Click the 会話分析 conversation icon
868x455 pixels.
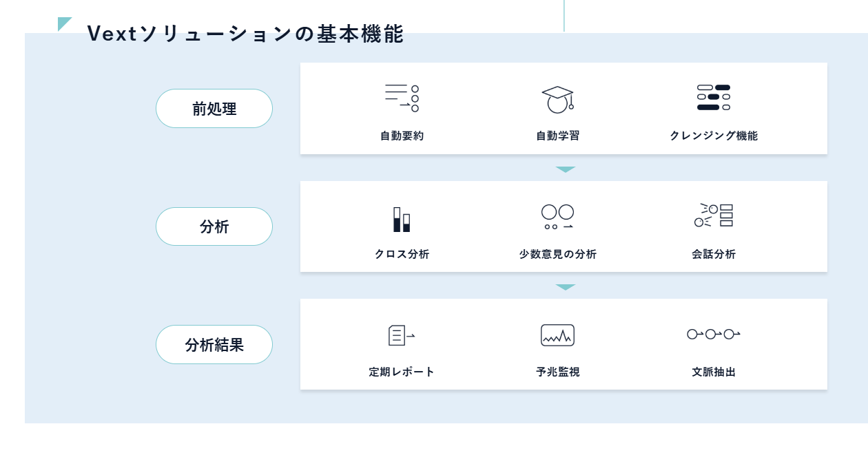pyautogui.click(x=714, y=215)
